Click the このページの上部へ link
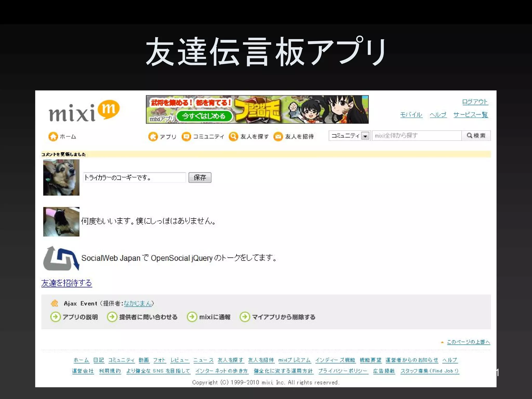 coord(468,342)
